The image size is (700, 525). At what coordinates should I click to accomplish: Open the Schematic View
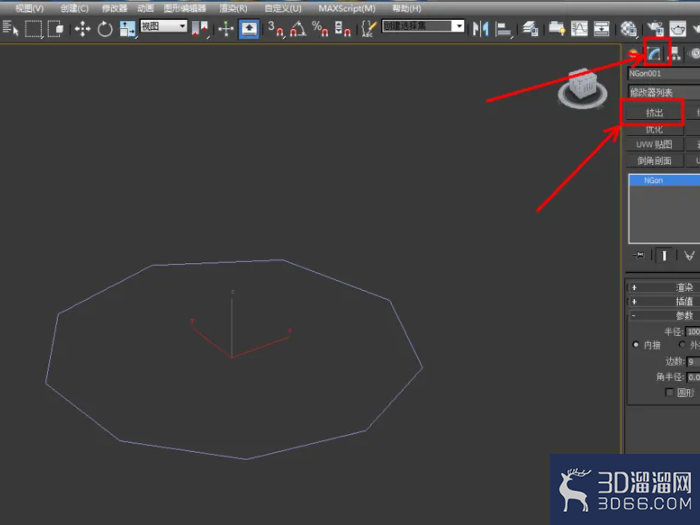601,29
